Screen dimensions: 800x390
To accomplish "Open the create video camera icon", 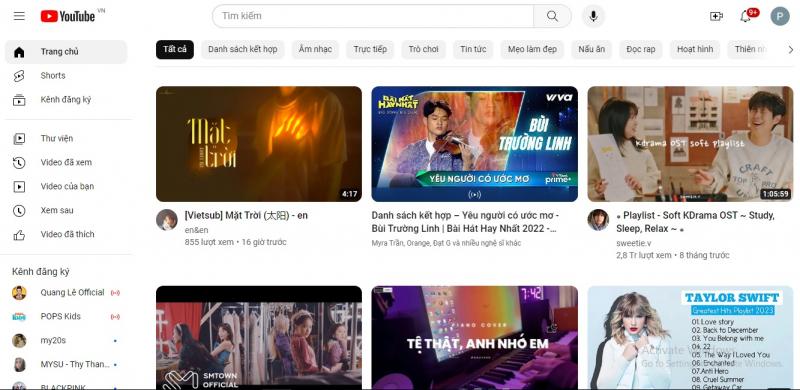I will tap(716, 16).
